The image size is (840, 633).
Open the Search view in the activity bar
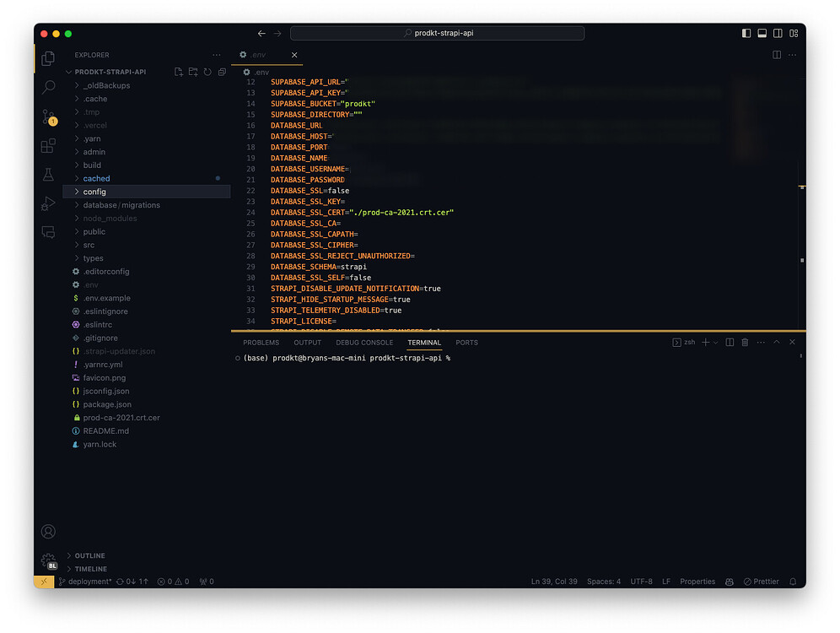point(48,88)
